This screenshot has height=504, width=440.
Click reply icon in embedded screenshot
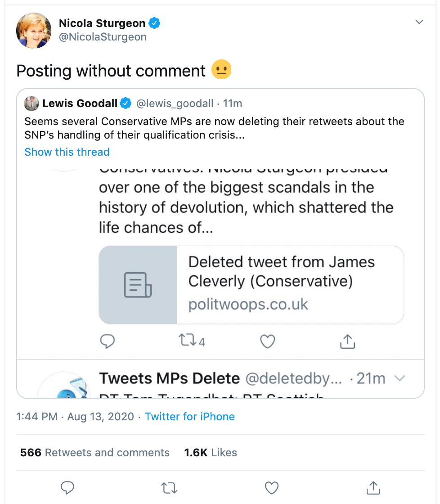(x=107, y=342)
